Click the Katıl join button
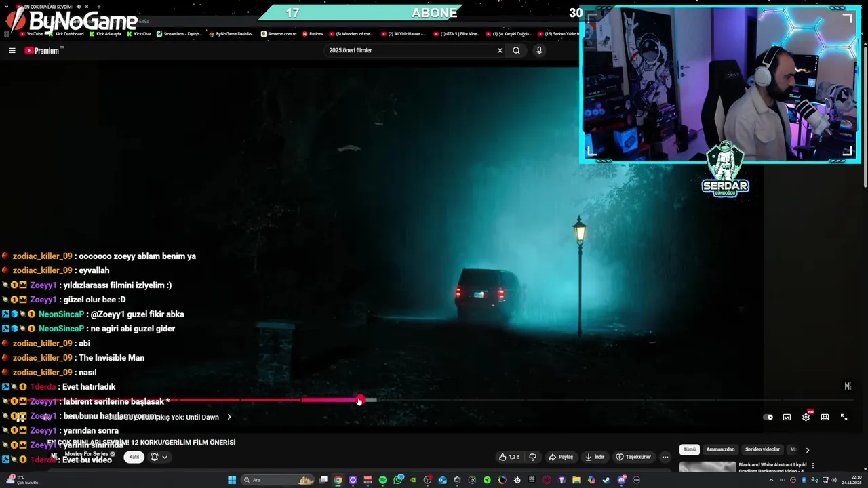Screen dimensions: 868x488 [134, 457]
